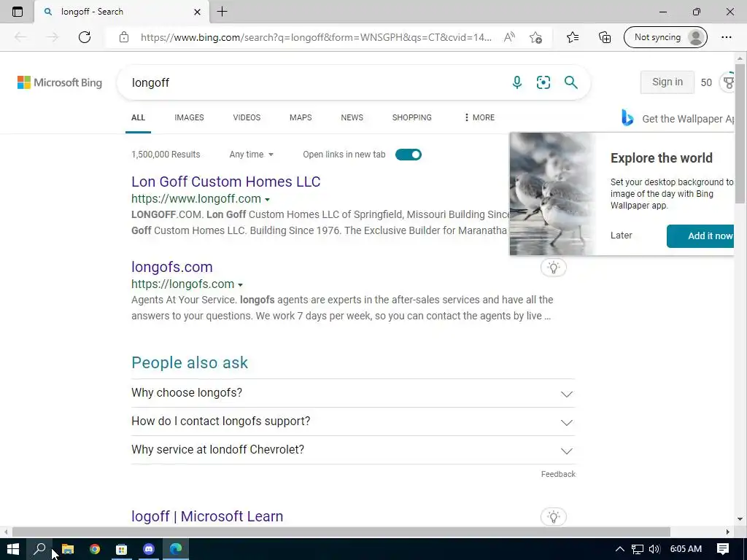Open the tab actions menu icon
Image resolution: width=747 pixels, height=560 pixels.
[18, 12]
